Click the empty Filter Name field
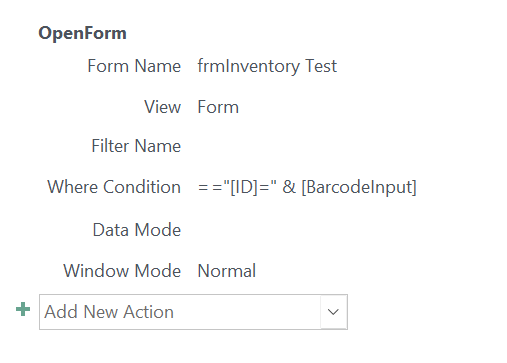Image resolution: width=507 pixels, height=363 pixels. [x=300, y=146]
